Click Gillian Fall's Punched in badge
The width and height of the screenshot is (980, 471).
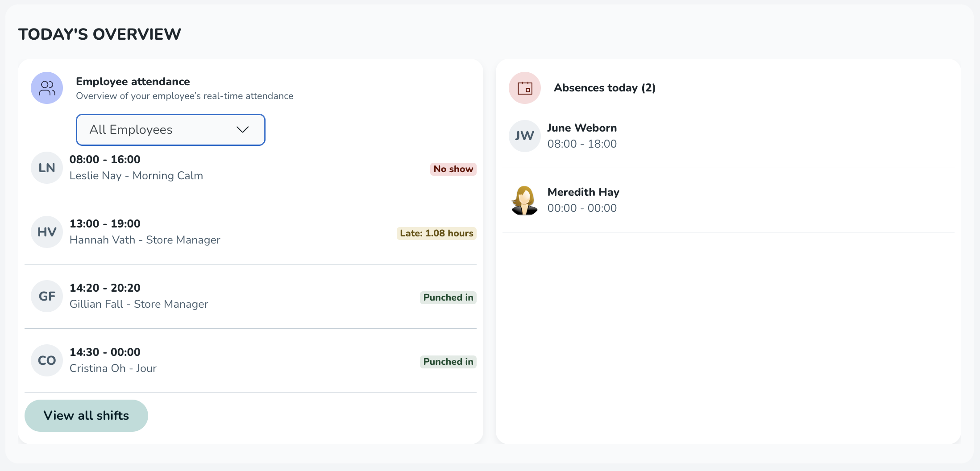448,297
